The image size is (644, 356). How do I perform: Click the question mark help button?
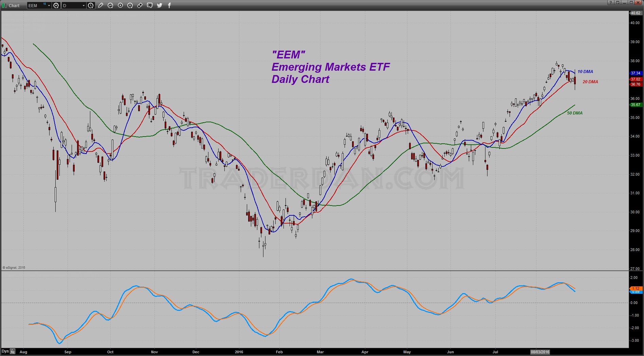pos(611,2)
